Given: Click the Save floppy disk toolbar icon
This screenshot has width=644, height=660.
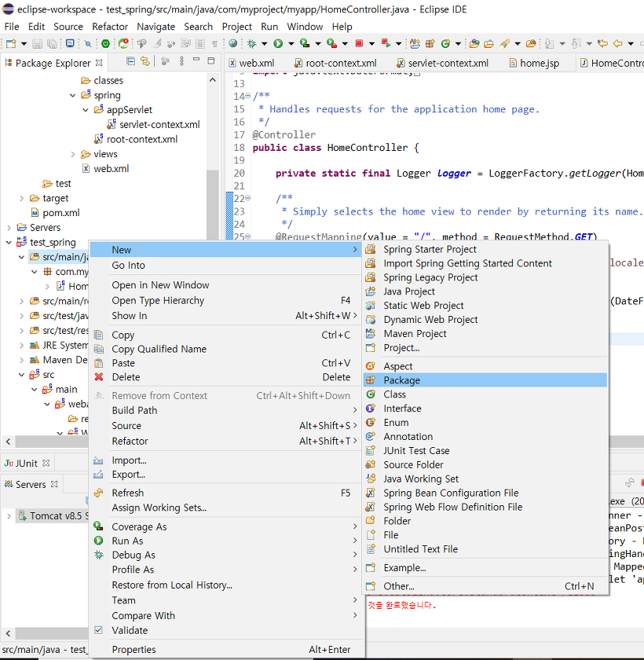Looking at the screenshot, I should coord(37,43).
